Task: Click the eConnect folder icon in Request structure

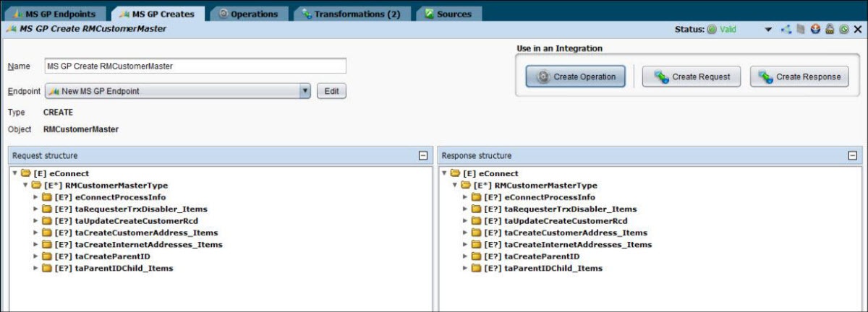Action: point(25,173)
